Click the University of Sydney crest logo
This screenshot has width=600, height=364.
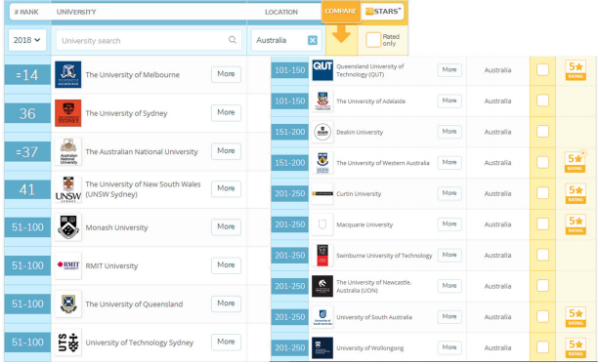pyautogui.click(x=67, y=113)
